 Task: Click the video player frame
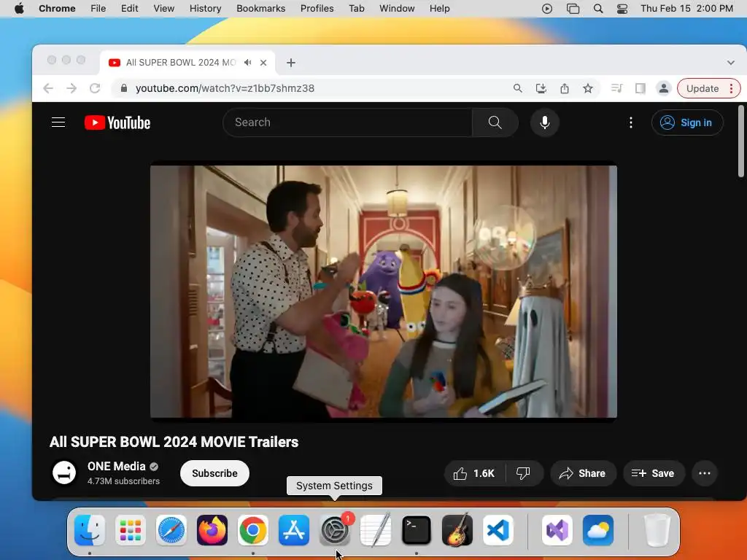pos(384,292)
